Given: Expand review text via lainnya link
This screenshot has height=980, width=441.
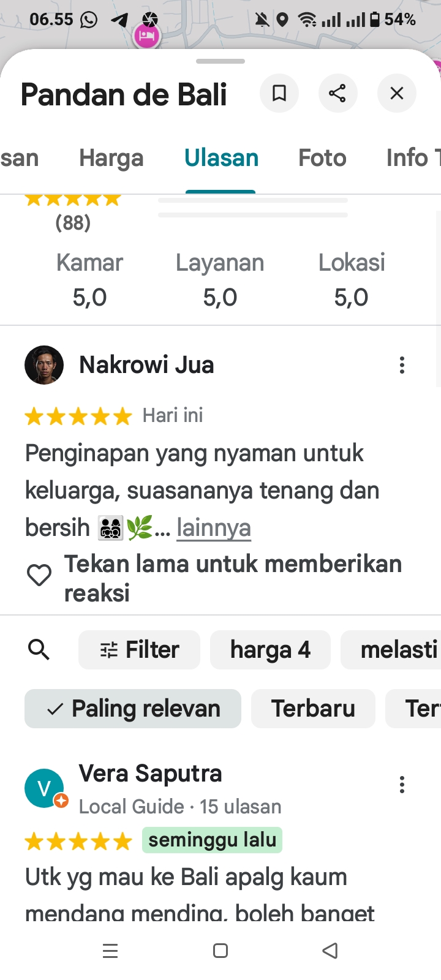Looking at the screenshot, I should pyautogui.click(x=214, y=527).
